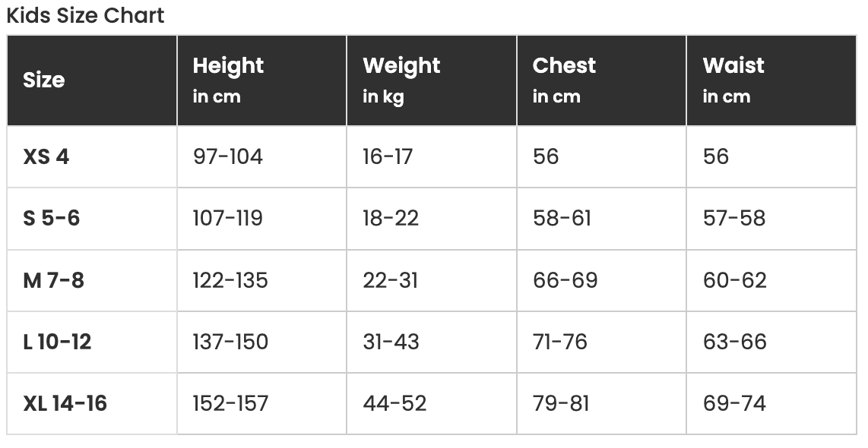Click the XS 4 size row label
Viewport: 868px width, 448px height.
(46, 156)
